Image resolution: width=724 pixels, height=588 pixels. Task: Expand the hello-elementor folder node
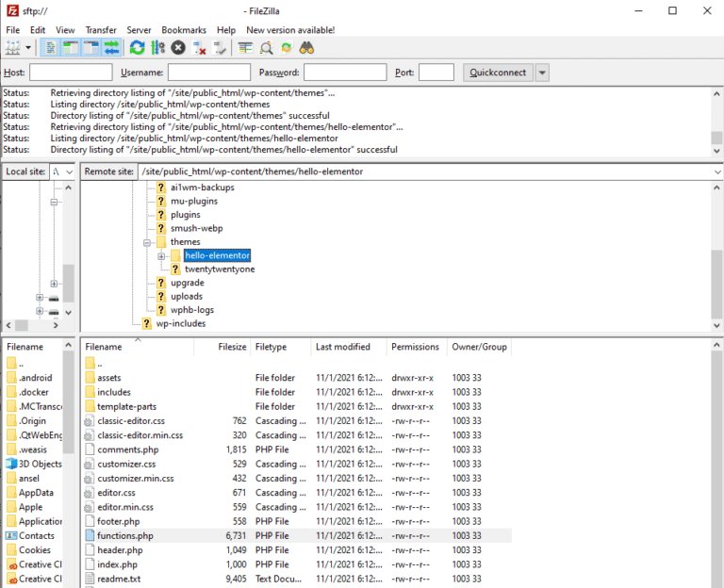161,256
